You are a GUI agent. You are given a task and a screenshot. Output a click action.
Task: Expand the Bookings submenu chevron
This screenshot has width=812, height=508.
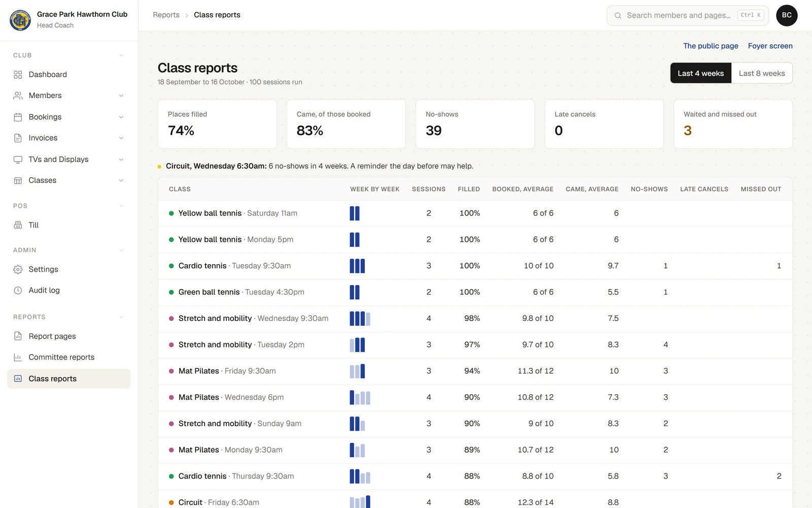point(121,117)
